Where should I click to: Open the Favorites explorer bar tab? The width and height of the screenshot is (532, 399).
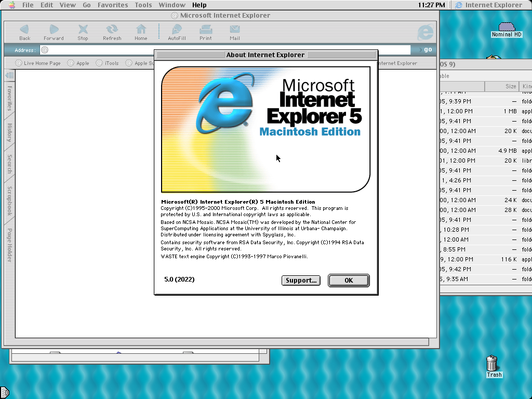click(9, 98)
